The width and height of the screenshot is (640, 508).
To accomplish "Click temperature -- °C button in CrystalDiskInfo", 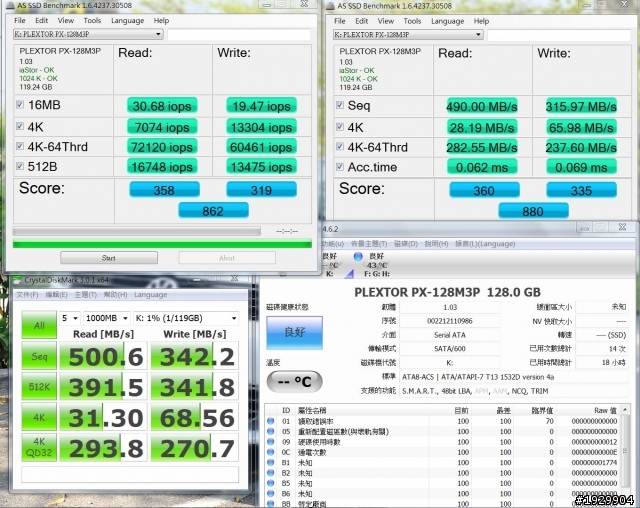I will 294,382.
